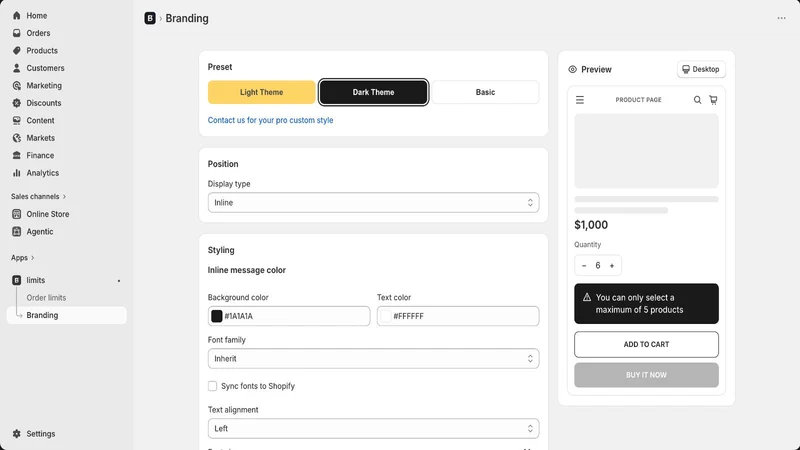The image size is (800, 450).
Task: Select the Light Theme preset
Action: pyautogui.click(x=261, y=92)
